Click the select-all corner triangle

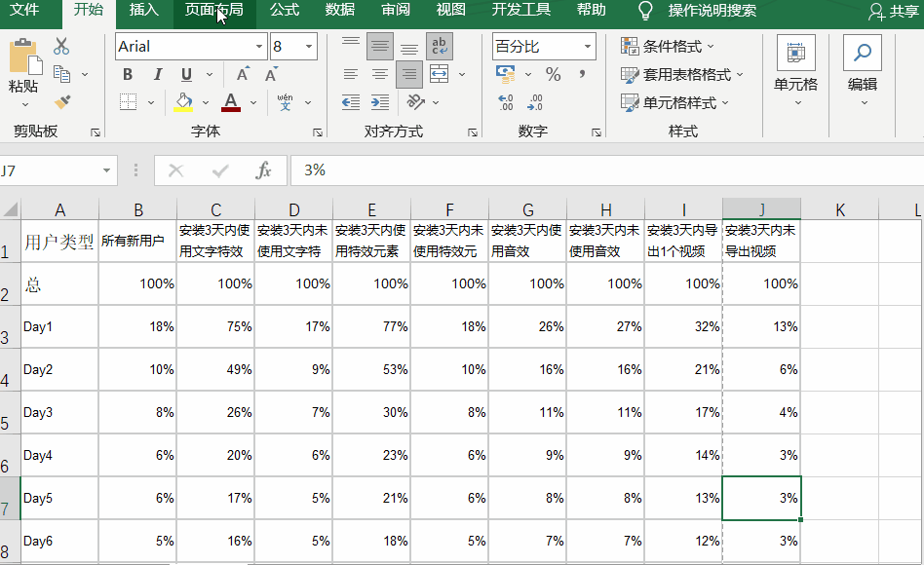click(x=11, y=209)
